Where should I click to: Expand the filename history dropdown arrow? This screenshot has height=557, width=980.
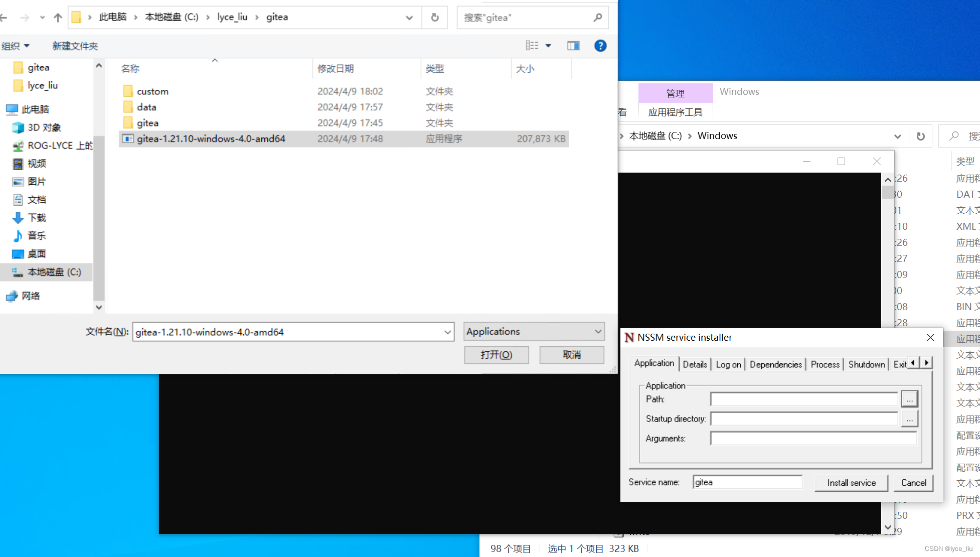point(447,332)
